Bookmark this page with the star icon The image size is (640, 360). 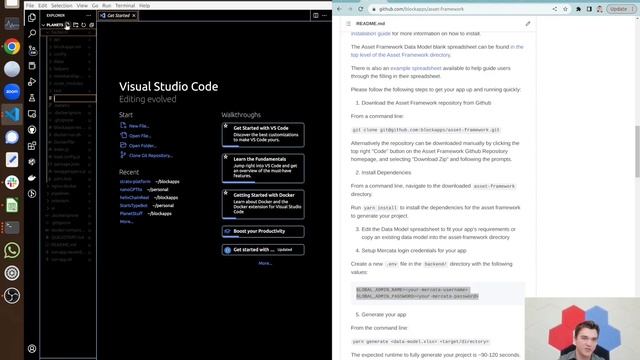point(565,9)
